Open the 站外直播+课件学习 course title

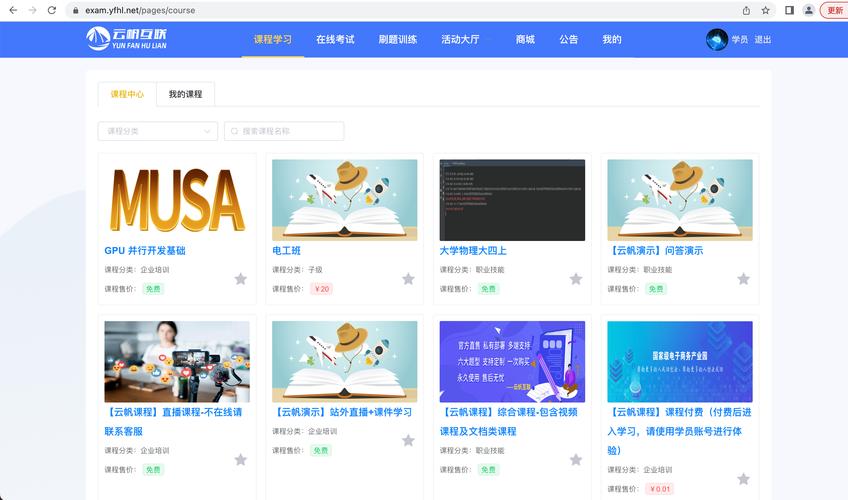click(342, 412)
